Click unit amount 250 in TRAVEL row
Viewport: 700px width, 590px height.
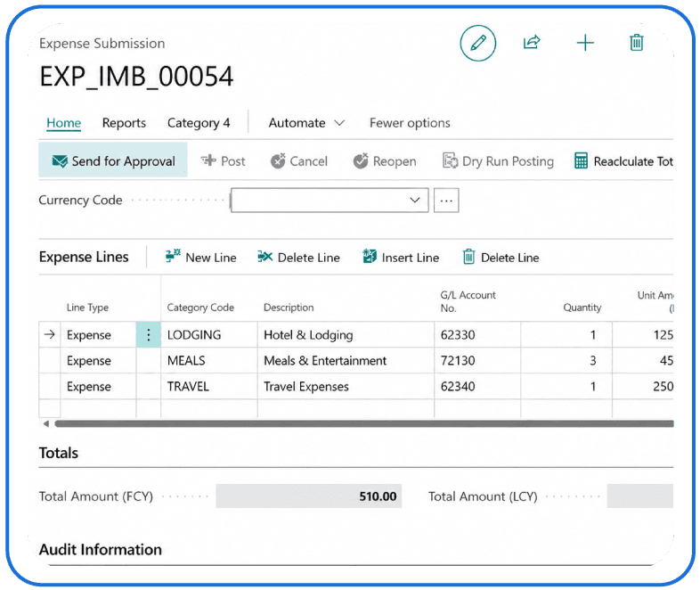(x=643, y=386)
